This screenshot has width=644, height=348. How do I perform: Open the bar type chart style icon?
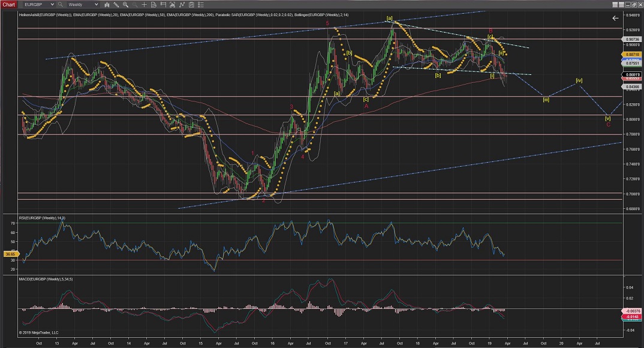click(x=107, y=5)
